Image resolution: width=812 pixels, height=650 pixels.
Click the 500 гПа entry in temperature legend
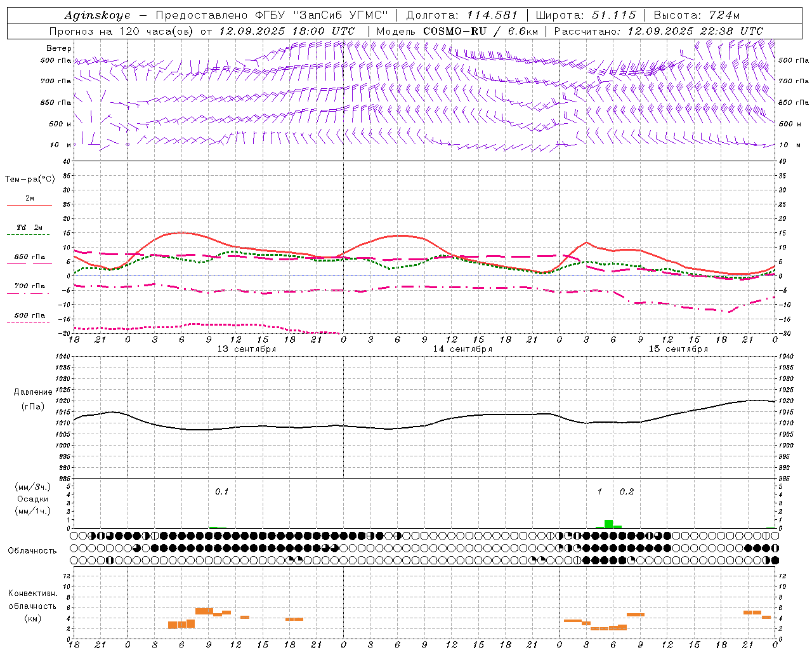click(30, 315)
